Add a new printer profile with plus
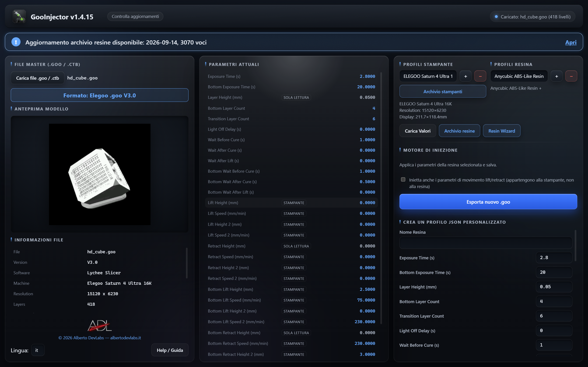The image size is (588, 367). click(465, 76)
